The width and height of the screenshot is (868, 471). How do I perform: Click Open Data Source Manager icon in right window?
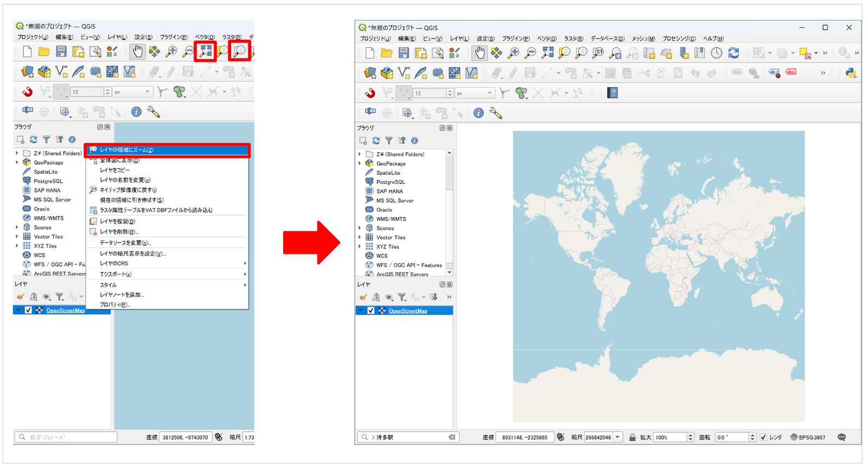coord(370,73)
